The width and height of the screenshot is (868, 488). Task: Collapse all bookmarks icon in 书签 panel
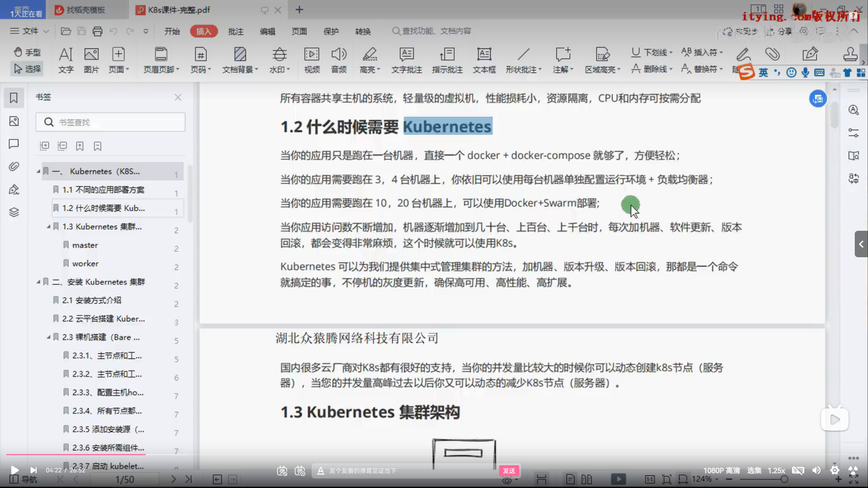coord(62,146)
